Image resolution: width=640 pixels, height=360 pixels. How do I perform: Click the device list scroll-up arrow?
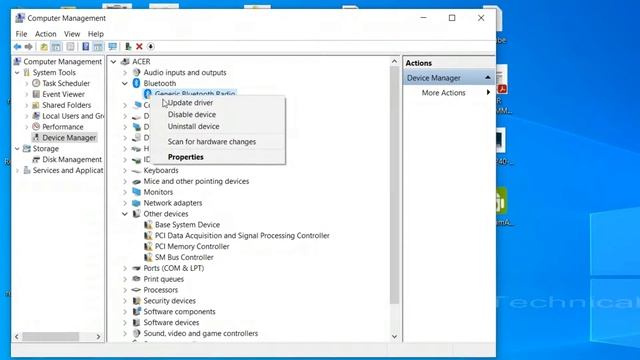pos(394,62)
